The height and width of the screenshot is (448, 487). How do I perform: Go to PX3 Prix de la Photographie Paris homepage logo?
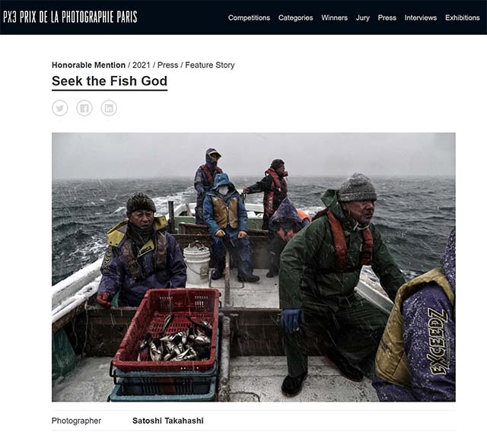[70, 17]
